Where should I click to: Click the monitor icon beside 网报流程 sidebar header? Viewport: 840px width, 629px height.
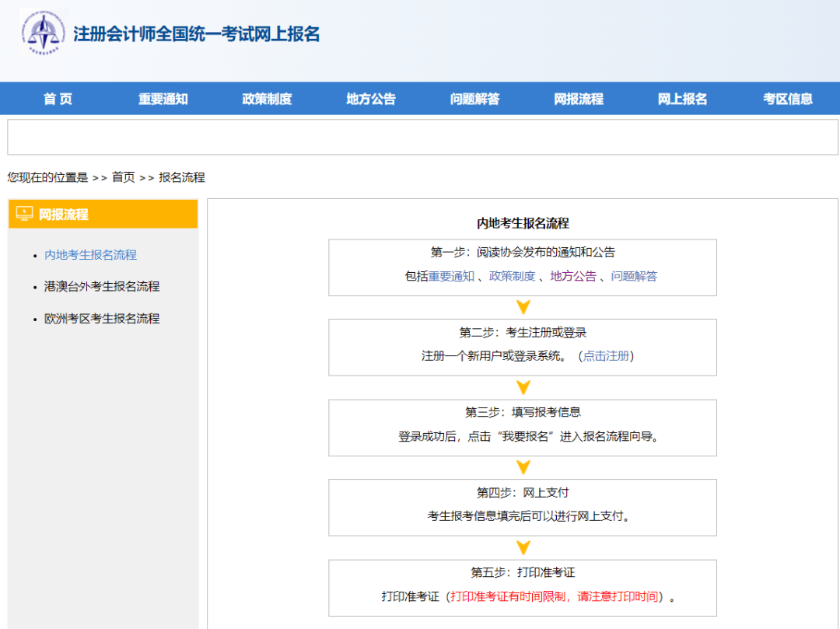(24, 214)
